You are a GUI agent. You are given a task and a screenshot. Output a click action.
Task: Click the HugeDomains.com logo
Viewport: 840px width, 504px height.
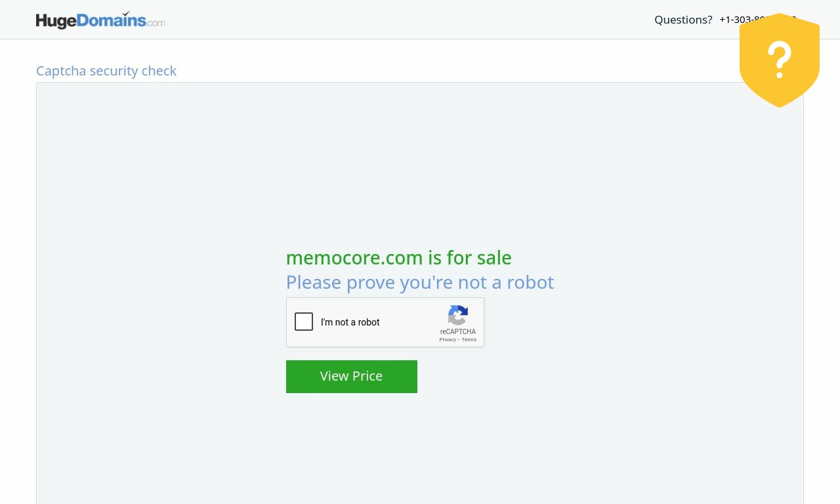[100, 20]
